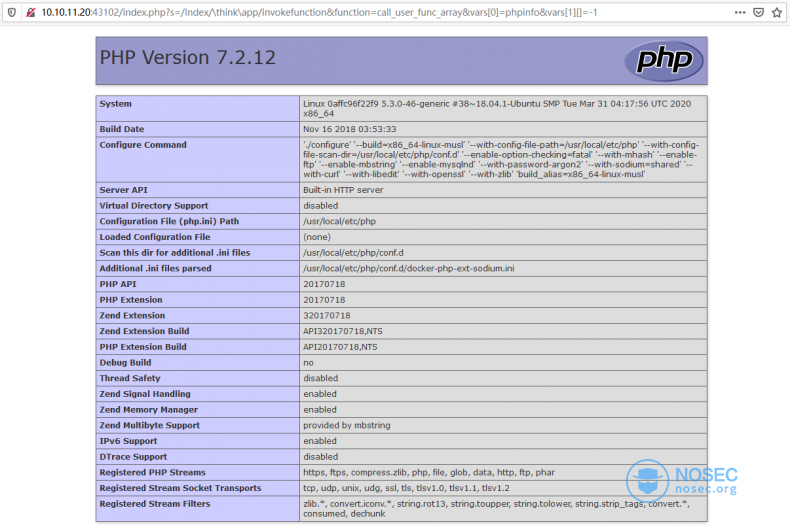Click the 'Zend Signal Handling' label

[145, 393]
